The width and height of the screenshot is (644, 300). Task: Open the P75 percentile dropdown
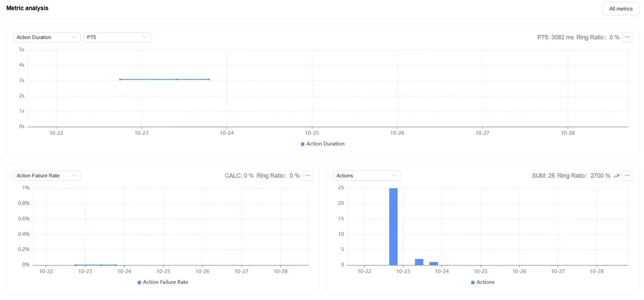click(117, 37)
